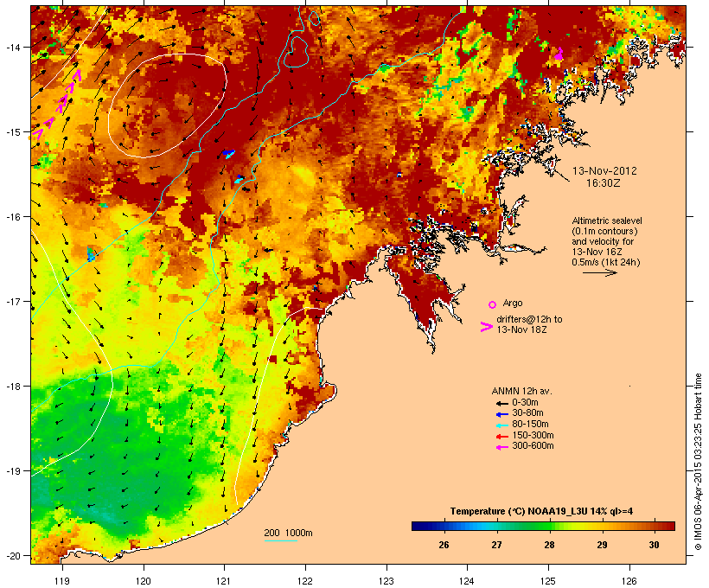The image size is (709, 588).
Task: Click the longitude label 122
Action: 305,581
